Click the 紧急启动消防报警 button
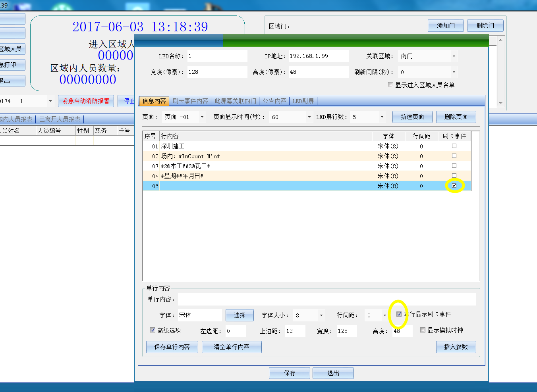Viewport: 537px width, 392px height. (x=86, y=101)
